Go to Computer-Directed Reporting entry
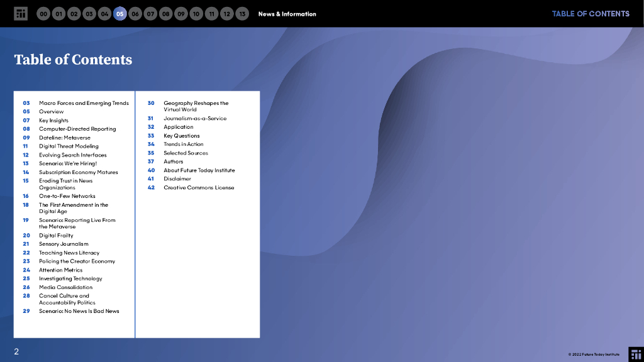The height and width of the screenshot is (362, 644). (77, 129)
